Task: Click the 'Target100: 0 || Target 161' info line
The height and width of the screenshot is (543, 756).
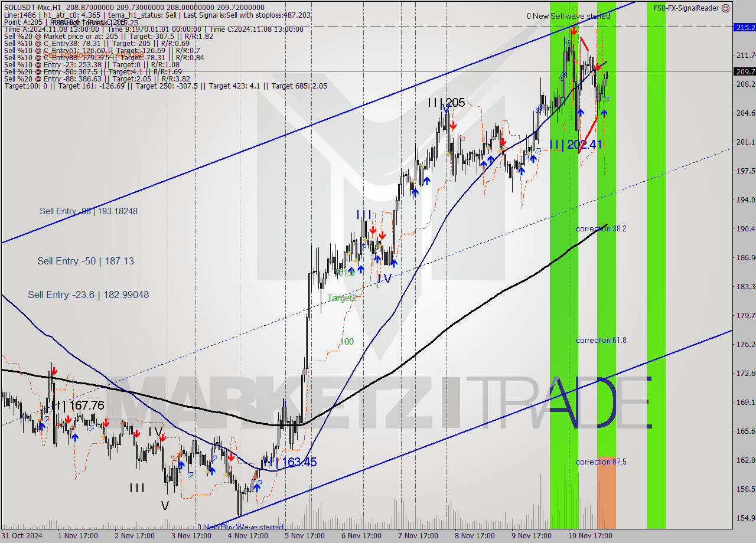Action: point(165,86)
